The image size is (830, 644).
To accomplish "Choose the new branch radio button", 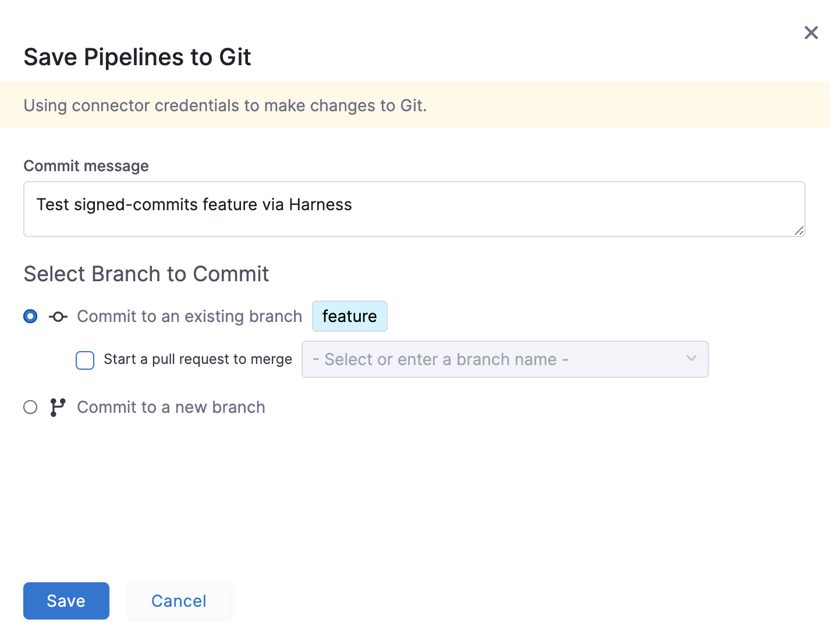I will coord(30,407).
